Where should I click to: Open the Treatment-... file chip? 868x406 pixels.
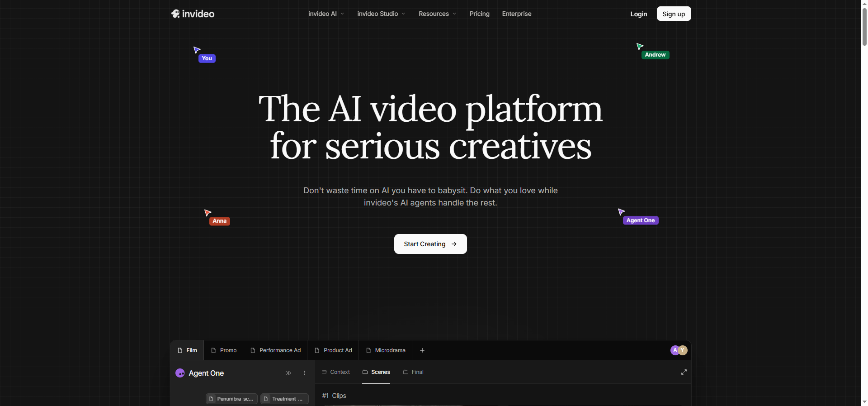click(x=284, y=399)
